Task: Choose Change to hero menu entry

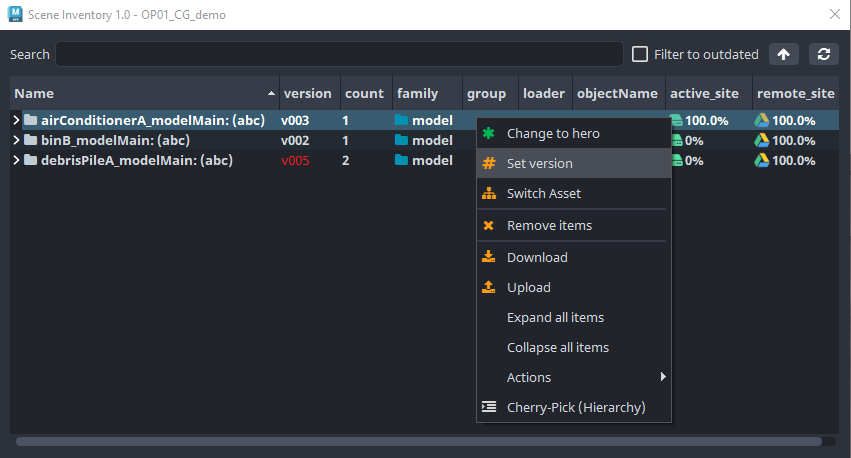Action: [574, 133]
